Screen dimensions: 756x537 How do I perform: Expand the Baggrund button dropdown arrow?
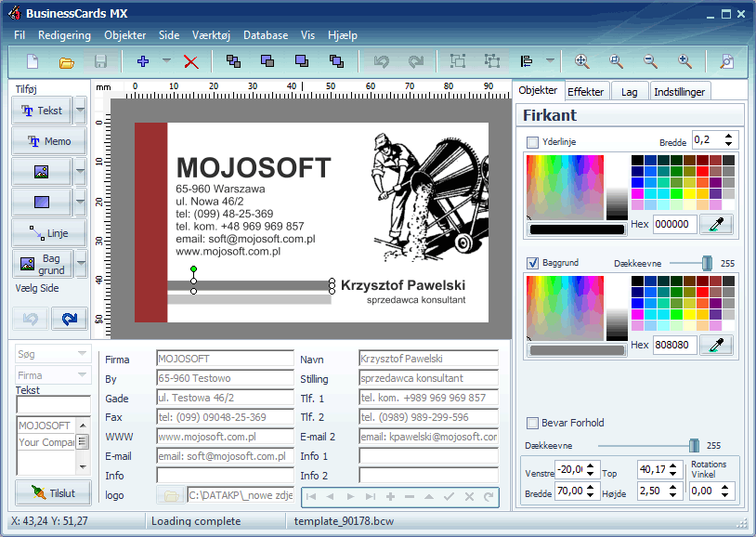81,264
